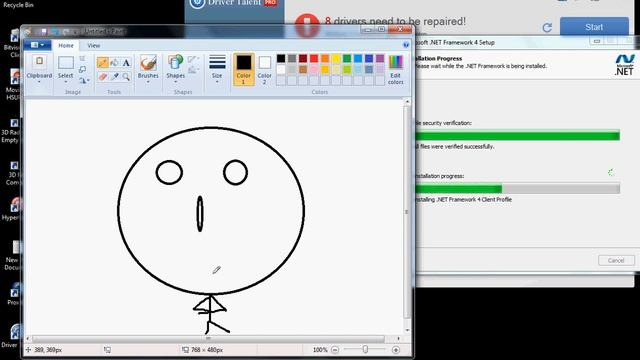This screenshot has width=640, height=360.
Task: Click refresh icon in Driver Talent window
Action: 547,27
